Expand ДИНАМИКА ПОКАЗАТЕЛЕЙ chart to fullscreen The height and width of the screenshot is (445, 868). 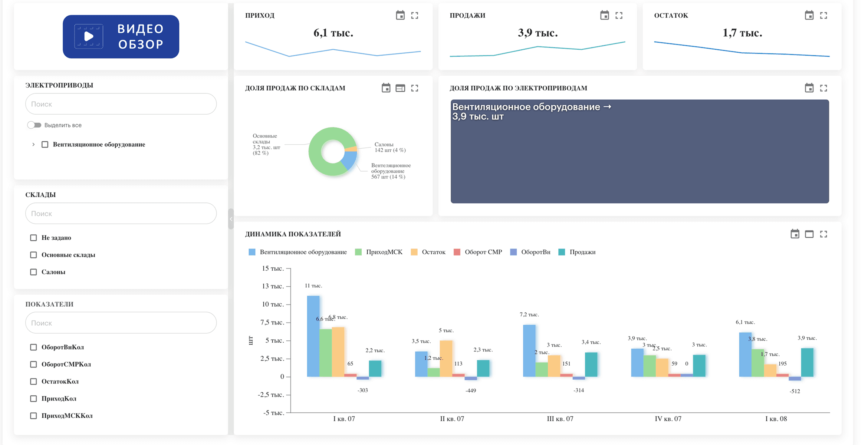(x=823, y=234)
